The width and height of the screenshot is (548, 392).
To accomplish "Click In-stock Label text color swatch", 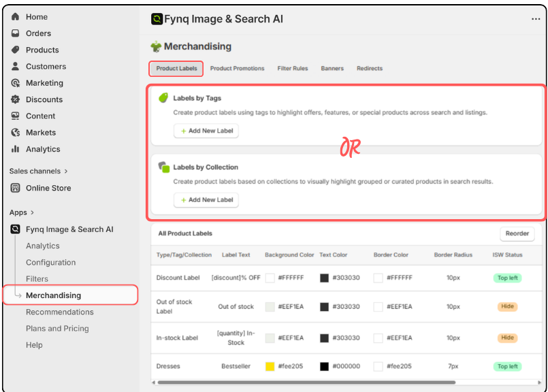I will click(324, 338).
